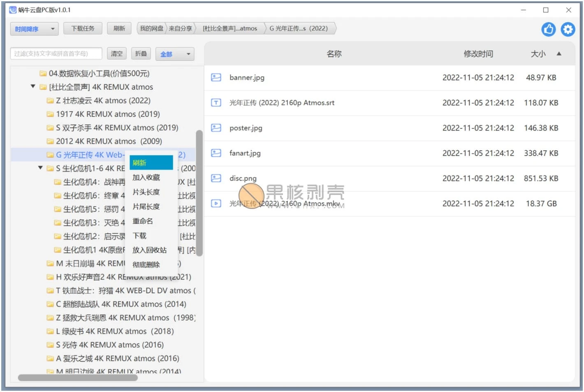Toggle sort order with the 大小 column arrow
This screenshot has width=584, height=392.
click(559, 53)
